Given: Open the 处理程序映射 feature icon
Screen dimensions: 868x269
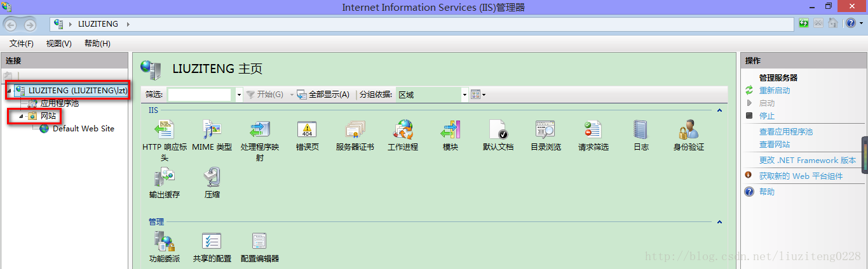Looking at the screenshot, I should point(260,129).
